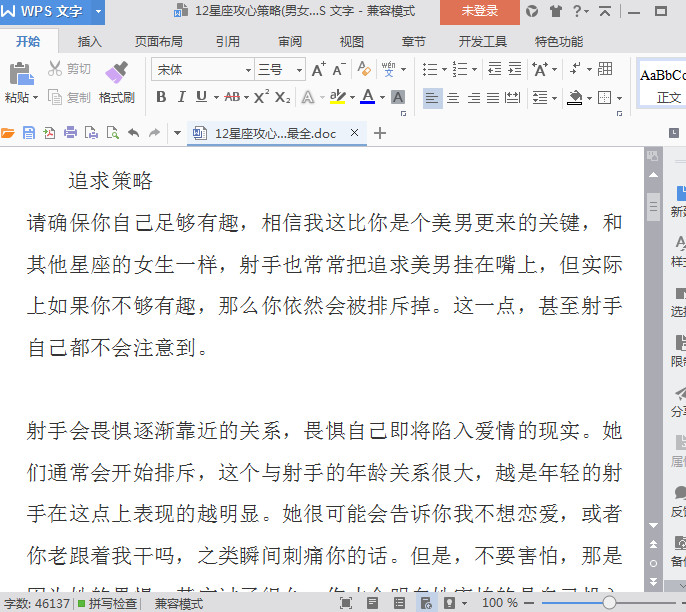Image resolution: width=686 pixels, height=612 pixels.
Task: Click the 100 % zoom level
Action: pyautogui.click(x=500, y=603)
